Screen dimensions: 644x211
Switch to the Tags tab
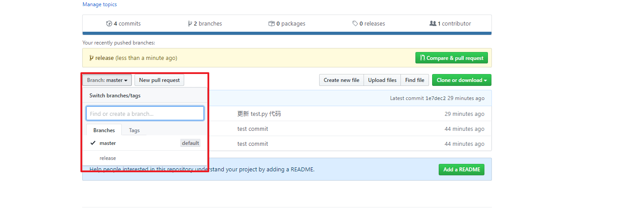[x=135, y=130]
